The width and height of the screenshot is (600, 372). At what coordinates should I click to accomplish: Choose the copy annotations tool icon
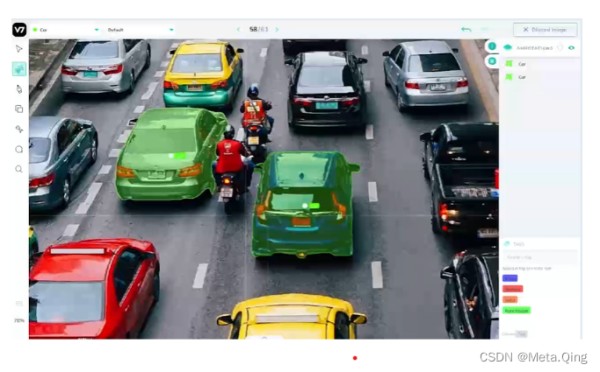(19, 109)
